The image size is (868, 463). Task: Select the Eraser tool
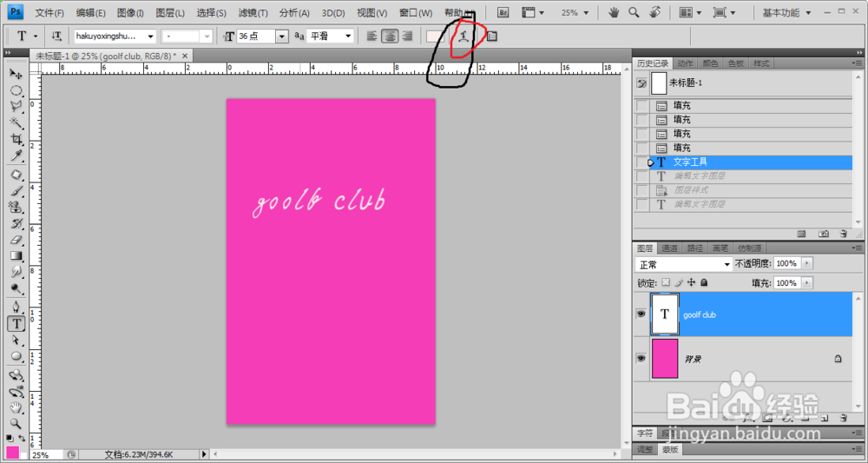pyautogui.click(x=16, y=240)
